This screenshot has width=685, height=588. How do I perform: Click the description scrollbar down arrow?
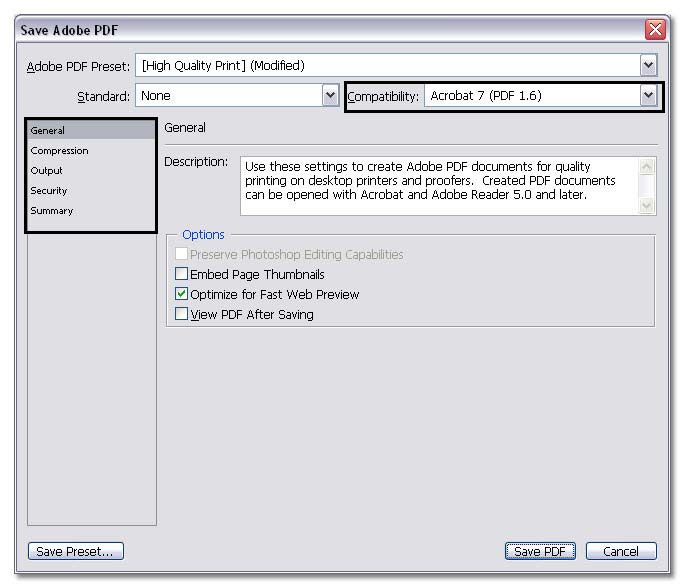coord(647,205)
